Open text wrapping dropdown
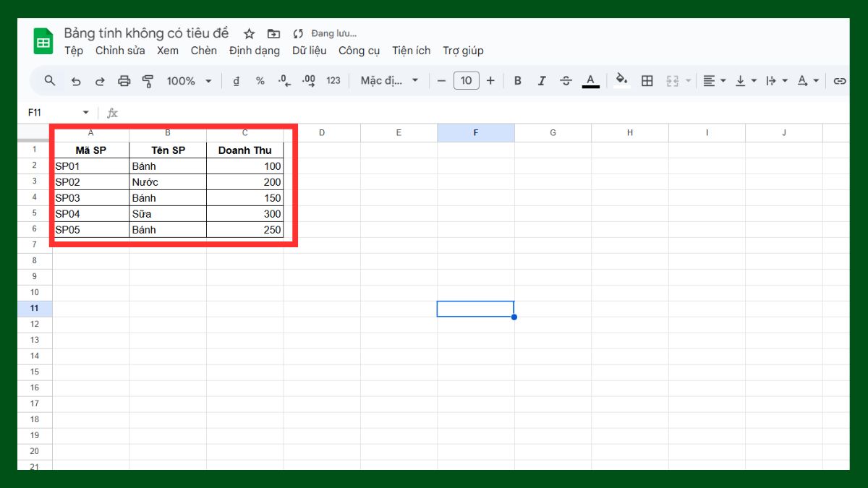This screenshot has height=488, width=868. point(777,81)
